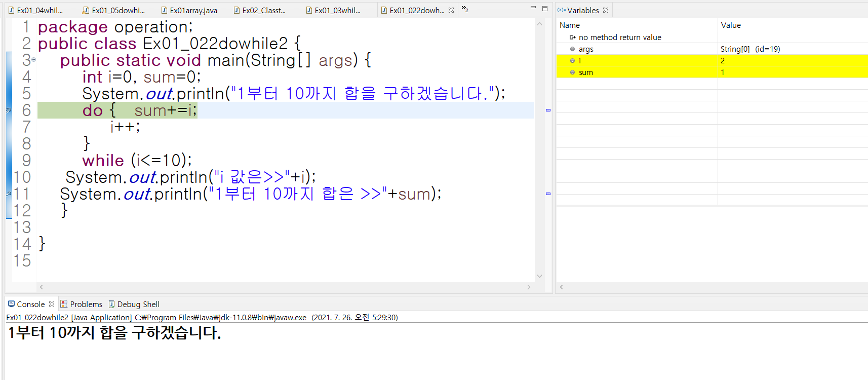Click the value 2 of variable i

click(x=723, y=60)
